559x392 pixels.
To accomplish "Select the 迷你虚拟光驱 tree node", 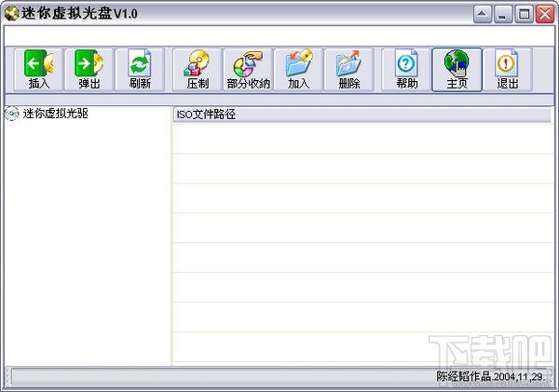I will point(55,114).
